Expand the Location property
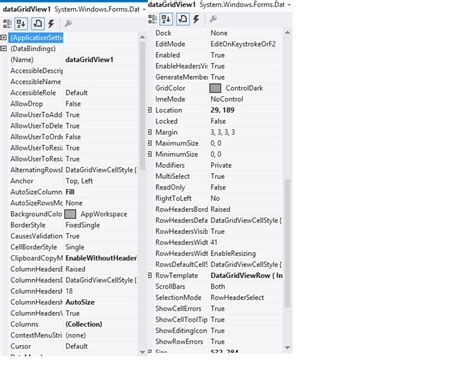The image size is (474, 391). tap(150, 110)
